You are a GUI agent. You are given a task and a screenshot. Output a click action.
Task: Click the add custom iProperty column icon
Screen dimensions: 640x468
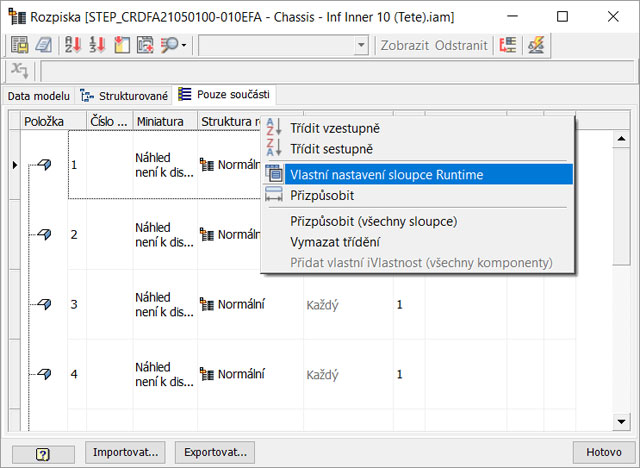pos(122,45)
